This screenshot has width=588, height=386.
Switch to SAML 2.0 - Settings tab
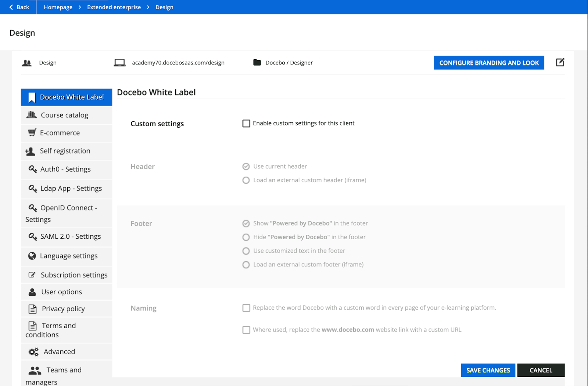click(67, 237)
